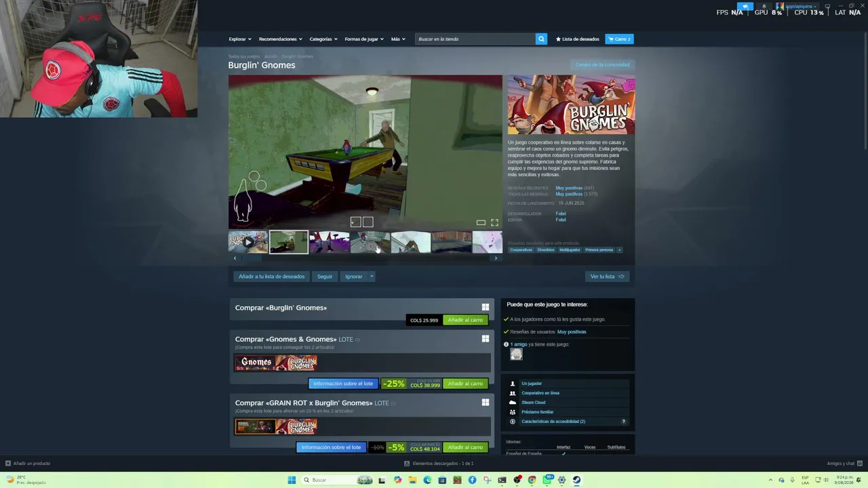Add Gnomes & Gnomes bundle to cart
The width and height of the screenshot is (868, 488).
(x=465, y=384)
